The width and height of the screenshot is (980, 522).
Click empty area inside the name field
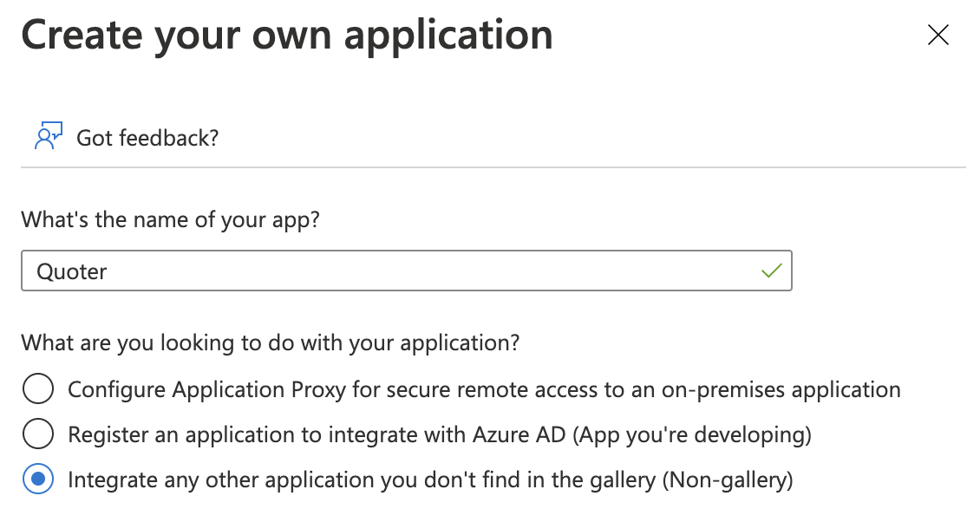pyautogui.click(x=437, y=271)
